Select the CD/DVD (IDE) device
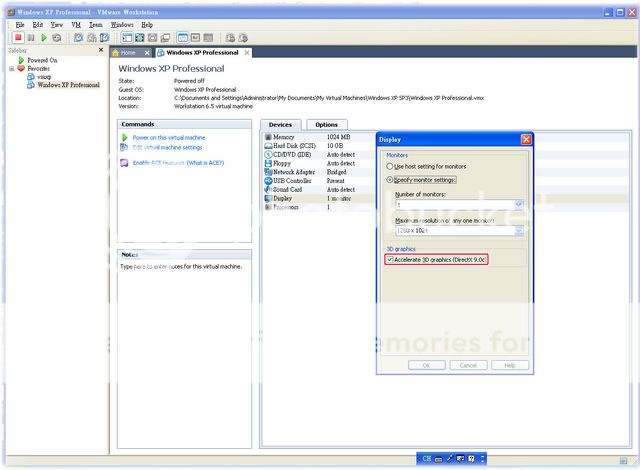 (318, 155)
